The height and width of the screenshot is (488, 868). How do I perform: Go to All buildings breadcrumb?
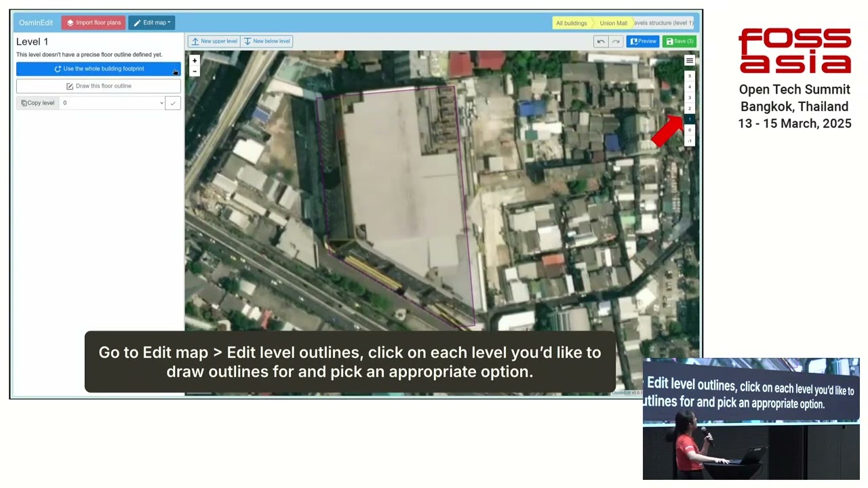tap(571, 23)
